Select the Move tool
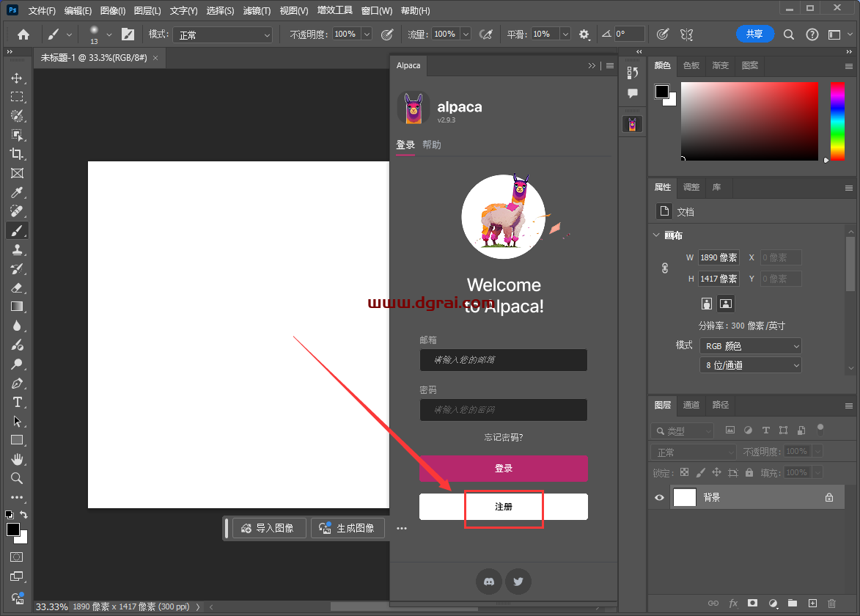This screenshot has height=616, width=860. [x=17, y=78]
